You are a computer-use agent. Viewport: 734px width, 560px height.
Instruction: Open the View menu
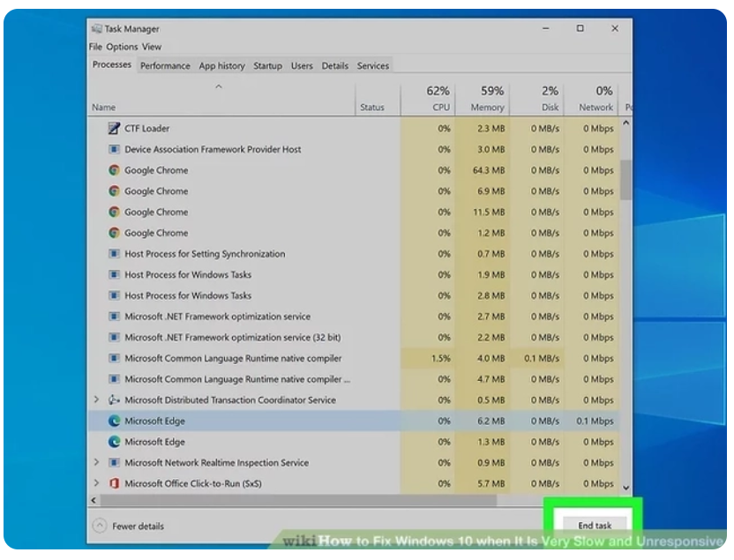[152, 47]
